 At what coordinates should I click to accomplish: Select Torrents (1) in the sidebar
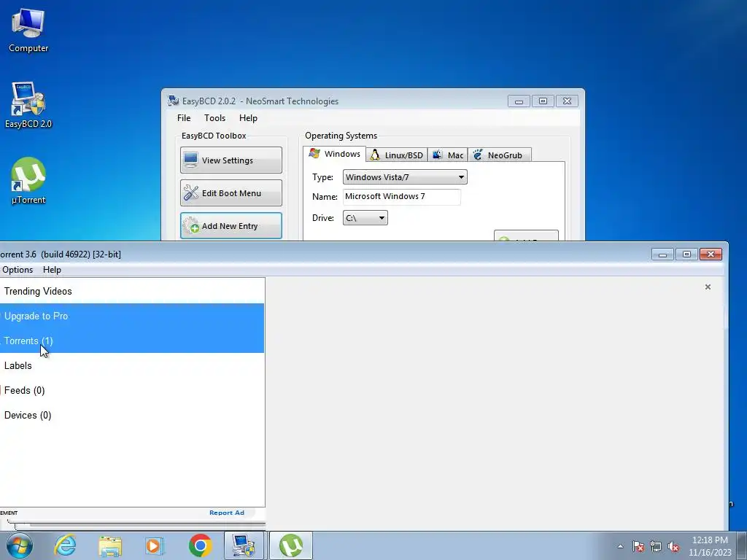132,341
